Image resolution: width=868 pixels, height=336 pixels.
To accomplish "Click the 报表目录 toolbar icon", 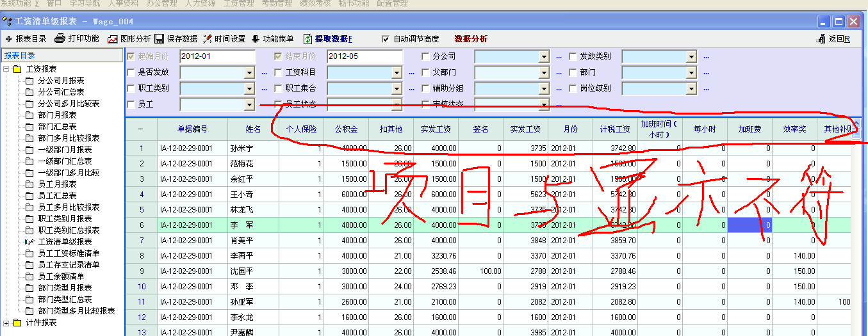I will (x=8, y=39).
